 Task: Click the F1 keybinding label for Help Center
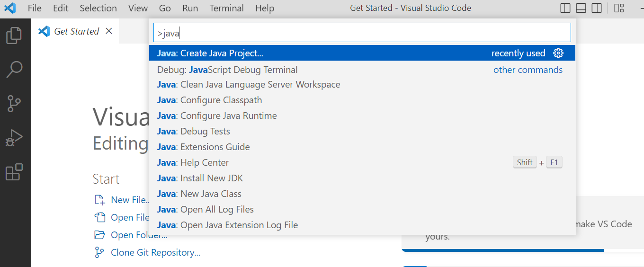click(x=554, y=162)
